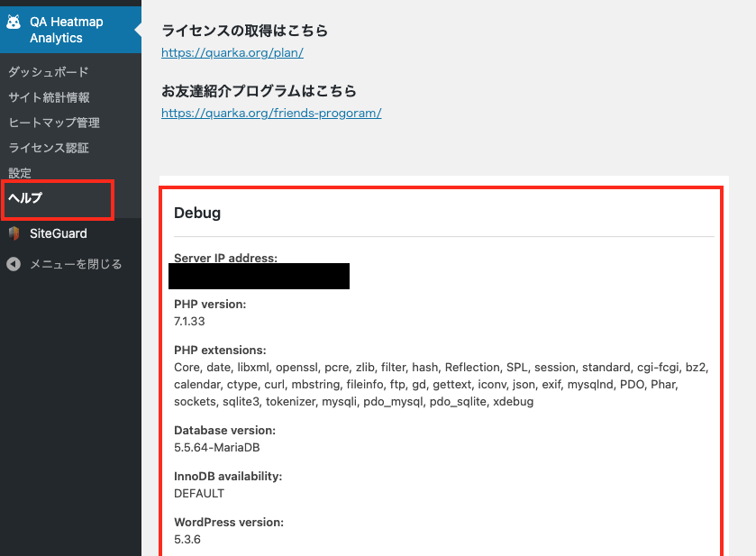Open ライセンス認証 submenu item
This screenshot has height=556, width=756.
[49, 148]
